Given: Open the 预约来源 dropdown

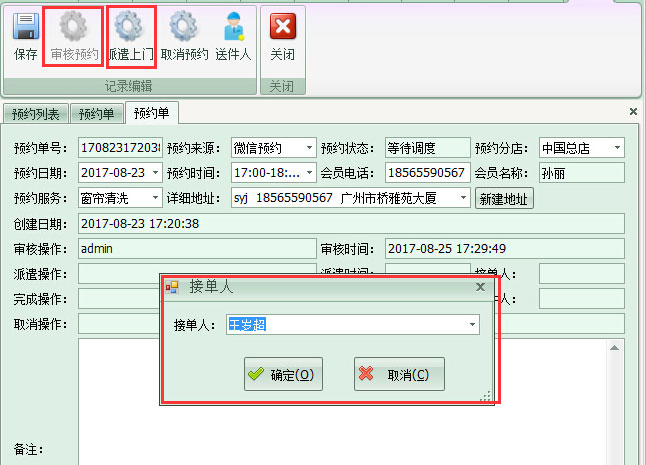Looking at the screenshot, I should click(x=309, y=148).
